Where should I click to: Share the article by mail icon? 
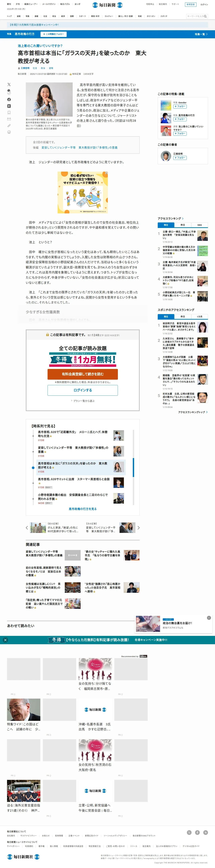coord(9,119)
